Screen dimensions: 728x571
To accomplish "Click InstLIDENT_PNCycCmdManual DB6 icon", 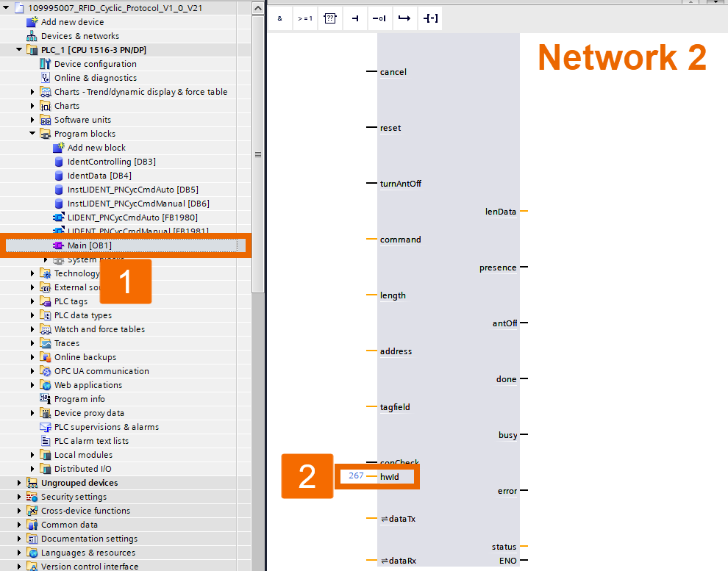I will click(59, 203).
